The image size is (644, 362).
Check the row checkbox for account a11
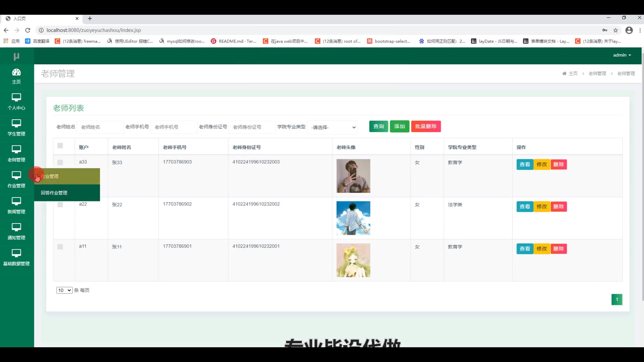(x=60, y=247)
